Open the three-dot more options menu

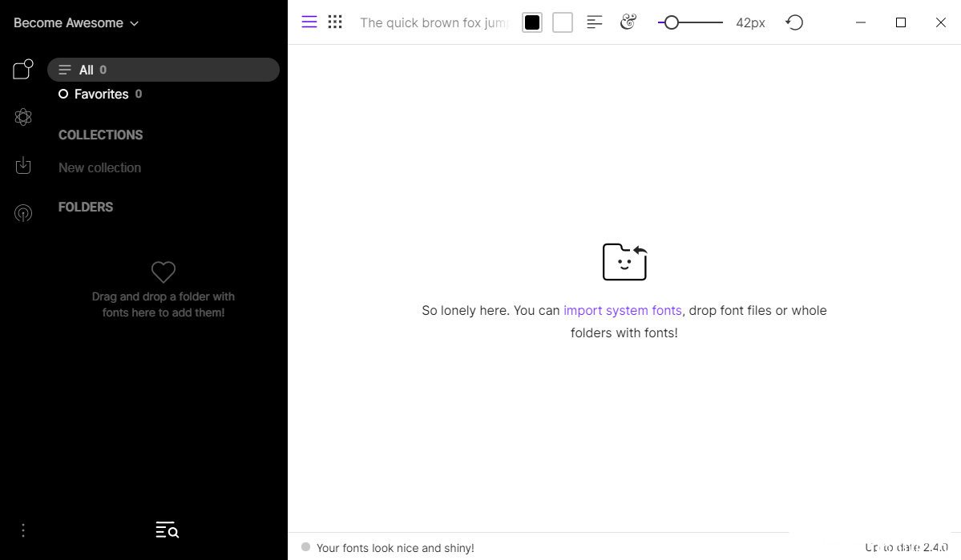(x=23, y=530)
